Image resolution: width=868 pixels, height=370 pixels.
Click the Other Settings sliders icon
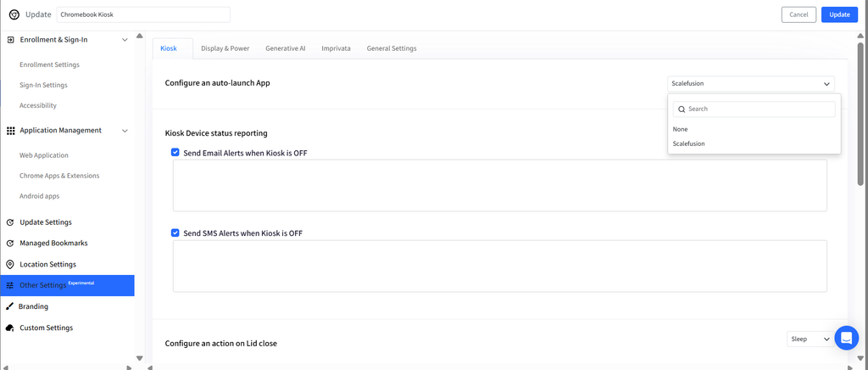10,285
